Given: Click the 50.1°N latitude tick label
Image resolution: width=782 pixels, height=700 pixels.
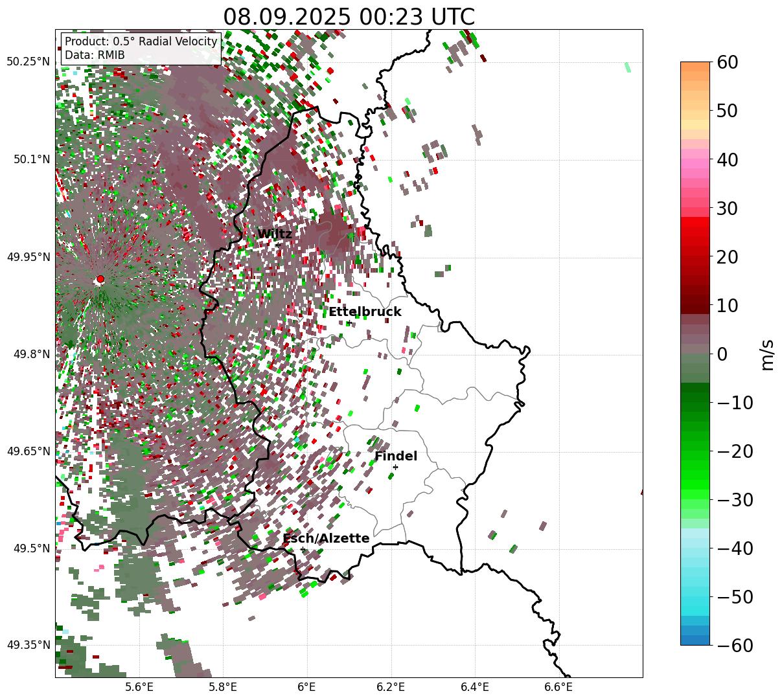Looking at the screenshot, I should 31,159.
